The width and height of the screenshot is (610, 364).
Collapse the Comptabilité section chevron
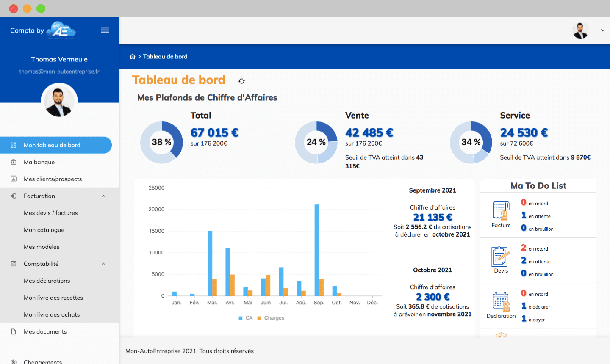tap(103, 264)
